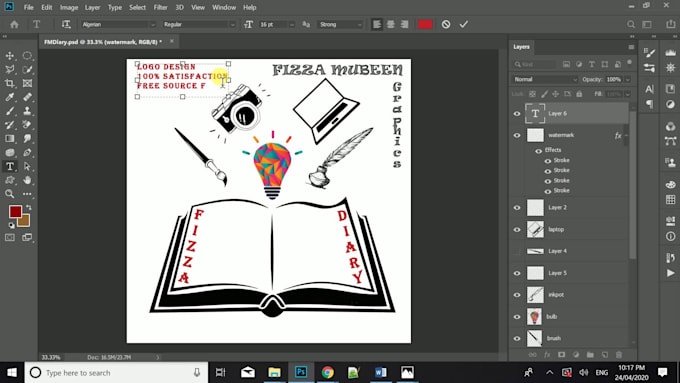This screenshot has height=383, width=680.
Task: Toggle text orientation icon
Action: 66,24
